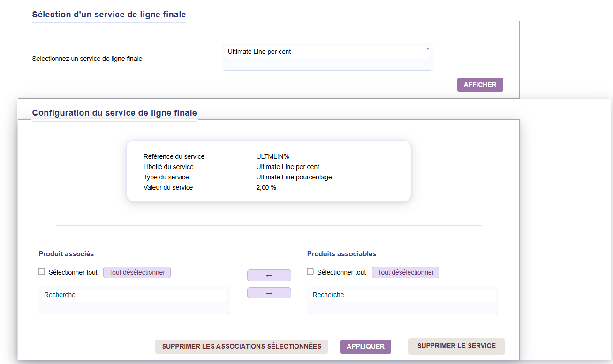The width and height of the screenshot is (613, 364).
Task: Click the '2,00 %' service value
Action: point(266,187)
